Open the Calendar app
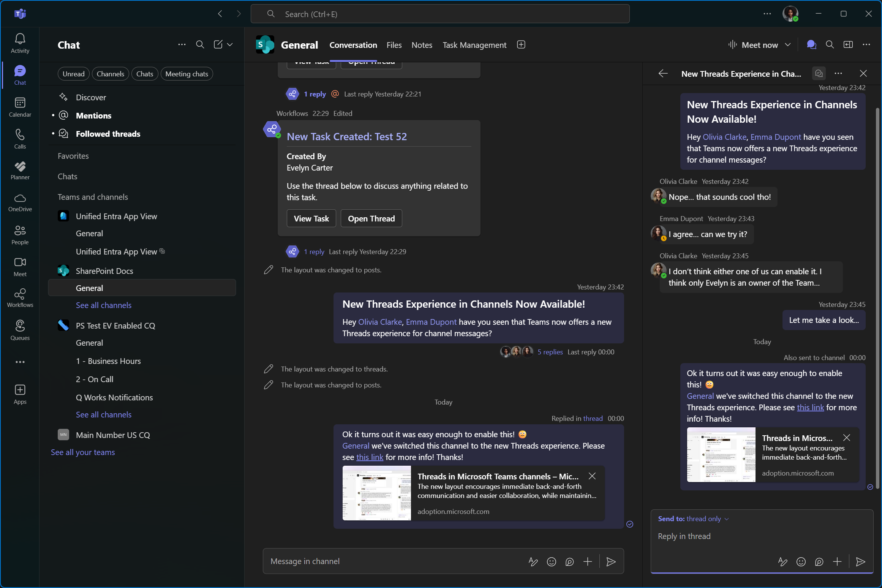The height and width of the screenshot is (588, 882). pos(20,107)
